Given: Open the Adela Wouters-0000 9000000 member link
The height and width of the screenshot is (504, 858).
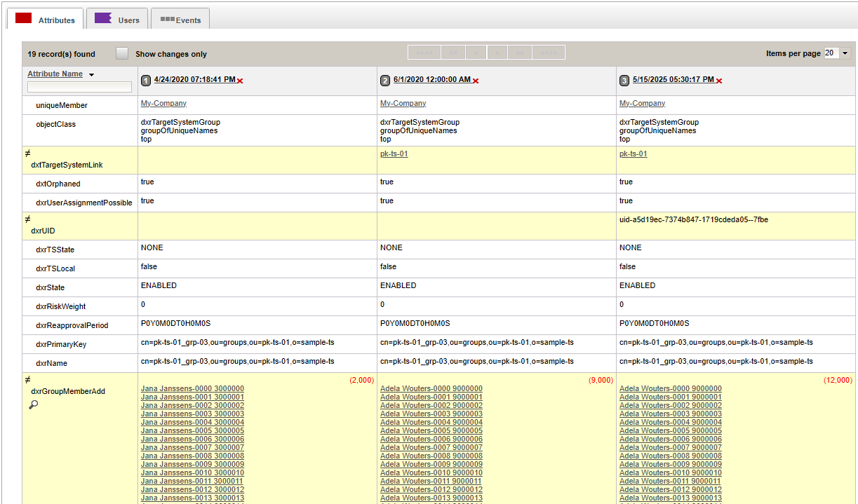Looking at the screenshot, I should coord(431,388).
